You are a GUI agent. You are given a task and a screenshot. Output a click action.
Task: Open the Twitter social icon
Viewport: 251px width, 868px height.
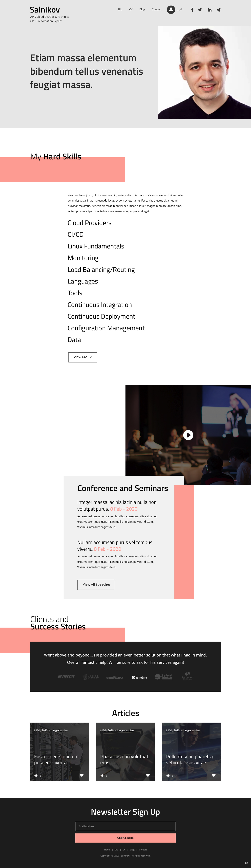pyautogui.click(x=200, y=10)
